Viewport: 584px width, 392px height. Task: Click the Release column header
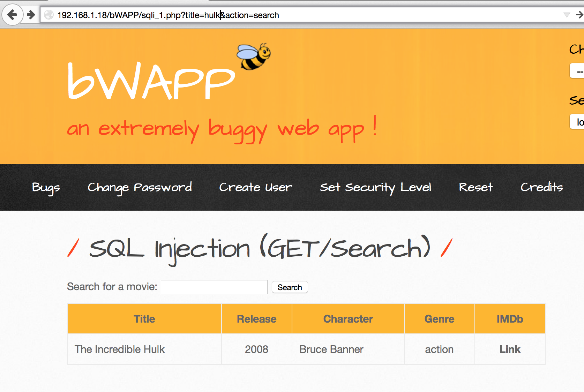[257, 319]
